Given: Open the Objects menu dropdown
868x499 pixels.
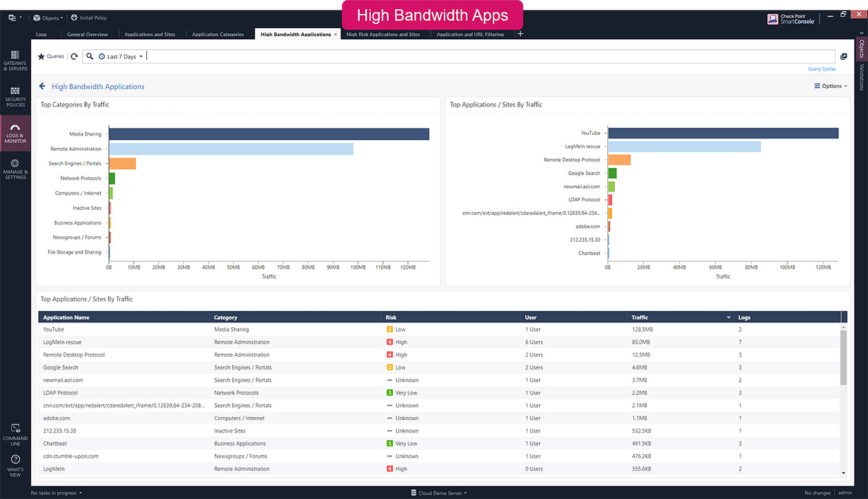Looking at the screenshot, I should tap(48, 18).
